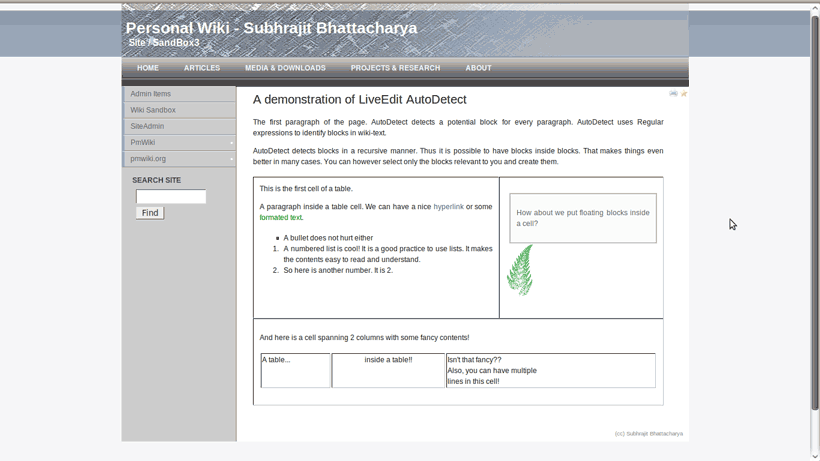
Task: Go to Wiki Sandbox in sidebar
Action: coord(179,110)
